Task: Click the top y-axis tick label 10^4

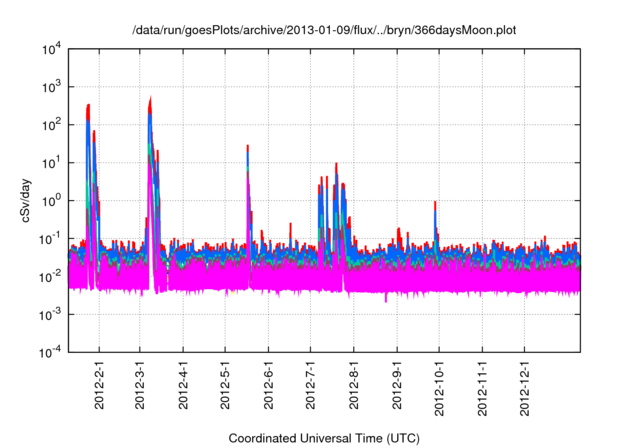Action: point(50,49)
